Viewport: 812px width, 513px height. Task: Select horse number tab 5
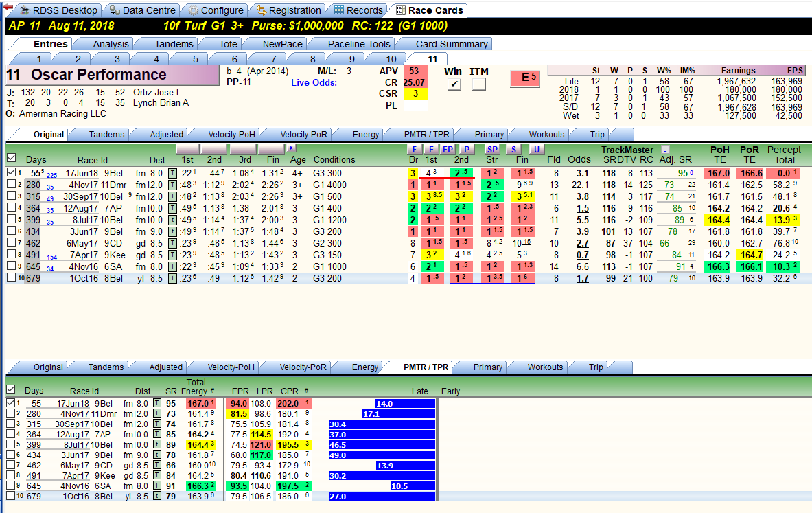[195, 59]
